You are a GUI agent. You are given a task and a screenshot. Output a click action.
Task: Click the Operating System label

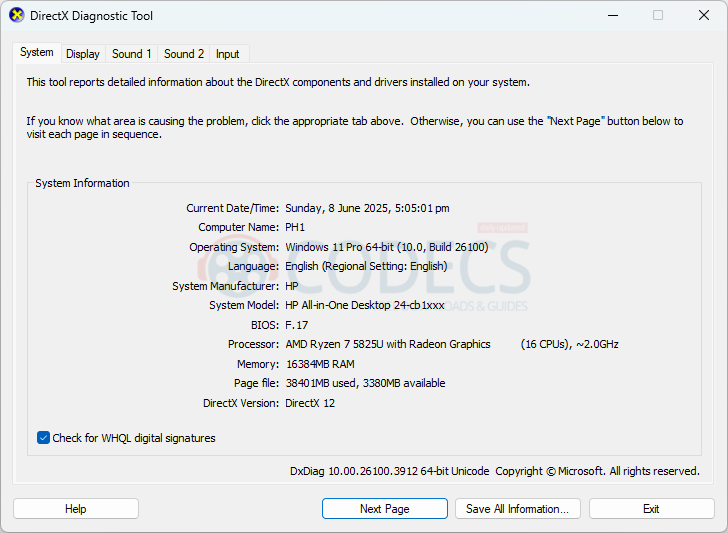(234, 247)
